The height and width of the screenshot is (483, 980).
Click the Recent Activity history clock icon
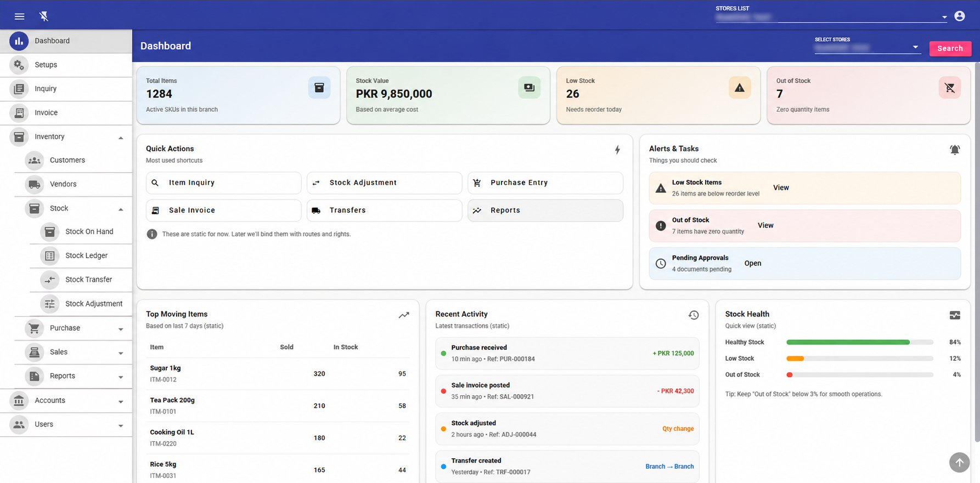(x=694, y=315)
